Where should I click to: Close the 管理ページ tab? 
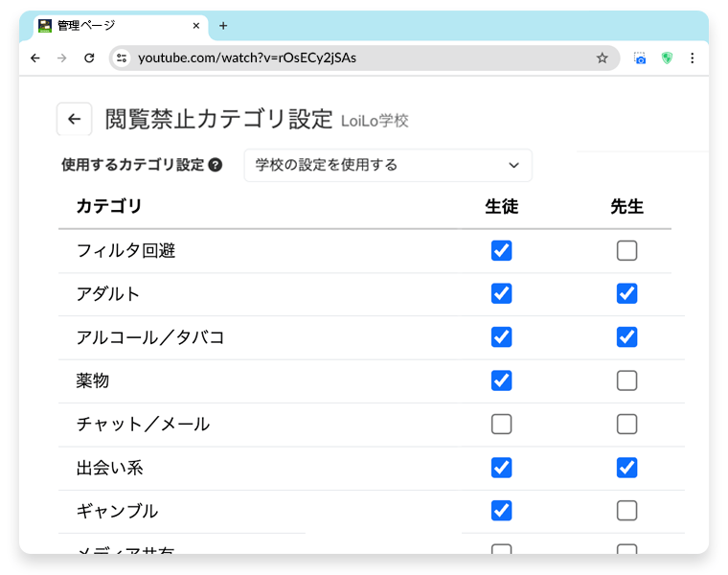tap(196, 26)
